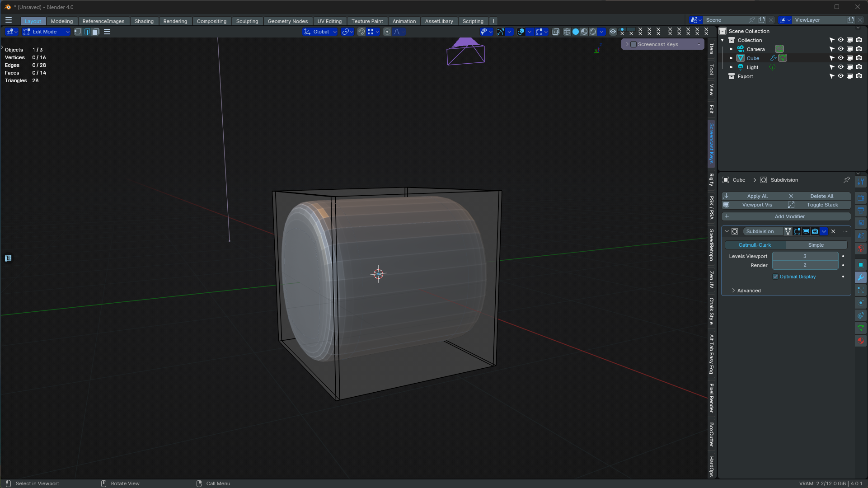Toggle Optimal Display checkbox
The image size is (868, 488).
[775, 277]
